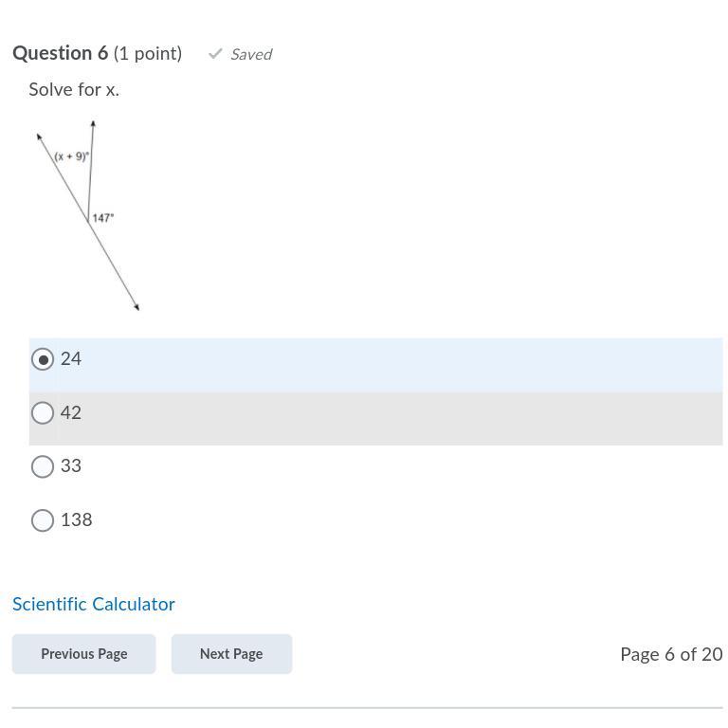The image size is (728, 728).
Task: Click the answer text label 33
Action: (71, 465)
